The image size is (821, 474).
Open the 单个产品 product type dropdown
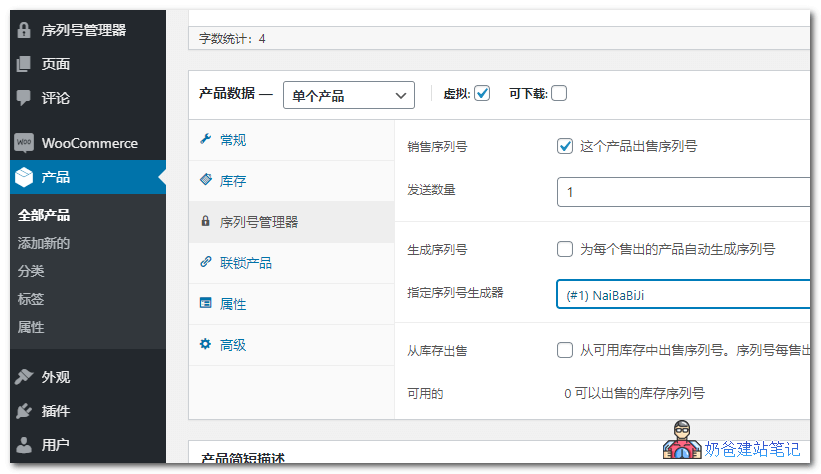pos(349,96)
